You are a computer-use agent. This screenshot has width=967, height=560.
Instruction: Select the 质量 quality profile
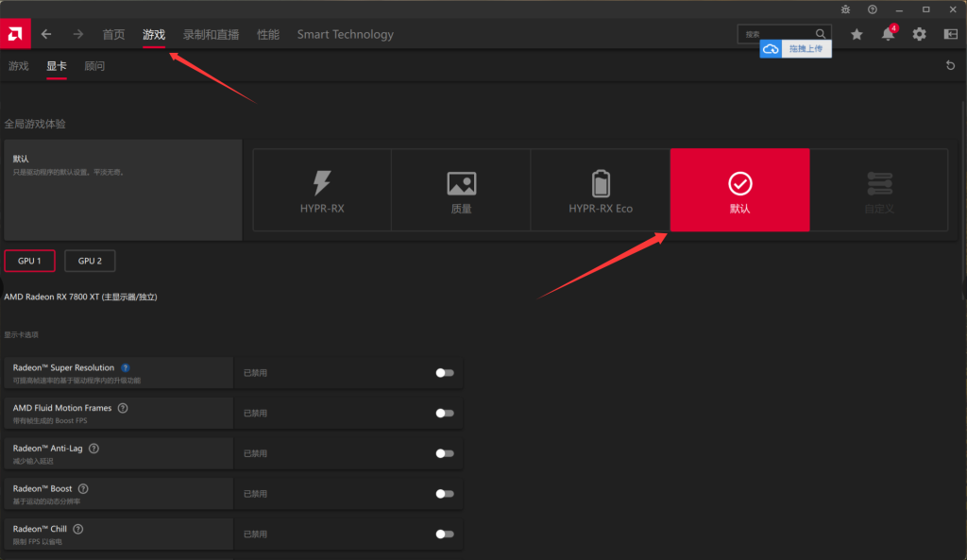[x=461, y=190]
